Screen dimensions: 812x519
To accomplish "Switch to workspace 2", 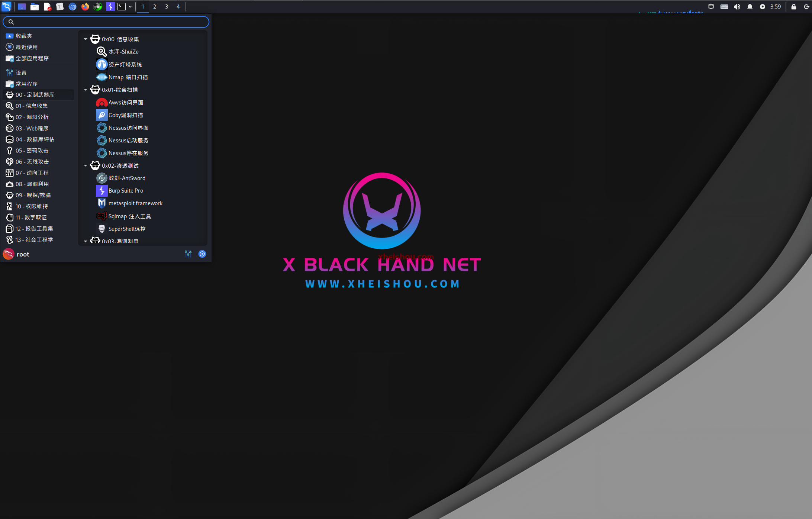I will tap(155, 7).
